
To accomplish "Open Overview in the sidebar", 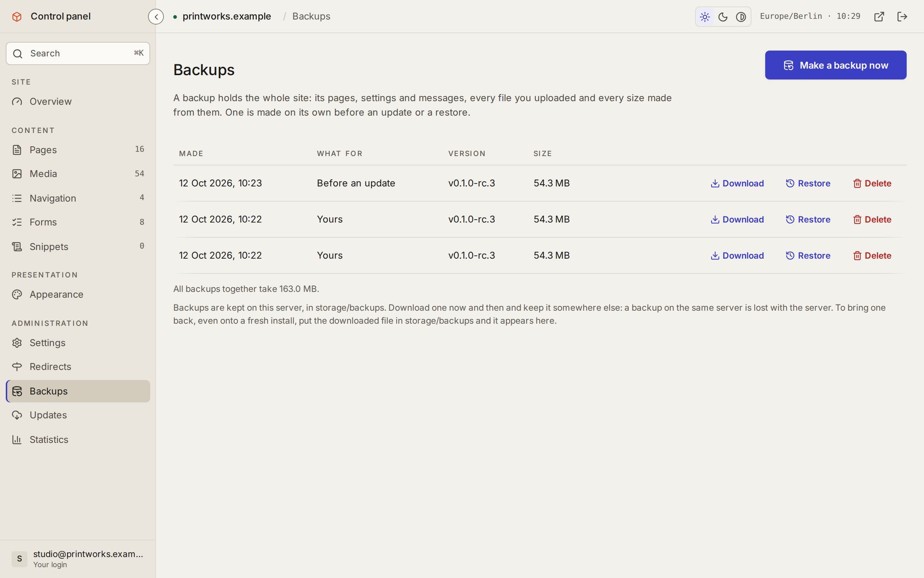I will click(x=78, y=101).
